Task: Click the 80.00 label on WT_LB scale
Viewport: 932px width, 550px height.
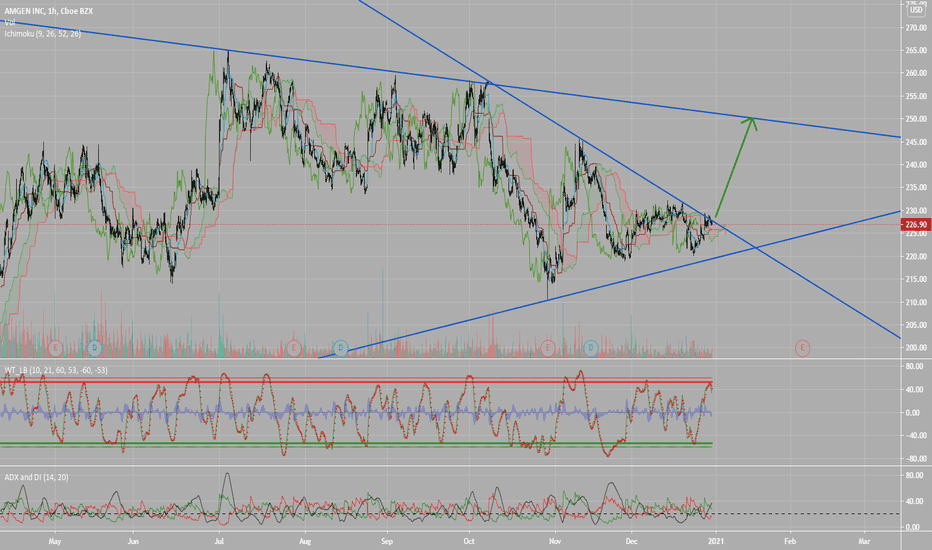Action: point(915,366)
